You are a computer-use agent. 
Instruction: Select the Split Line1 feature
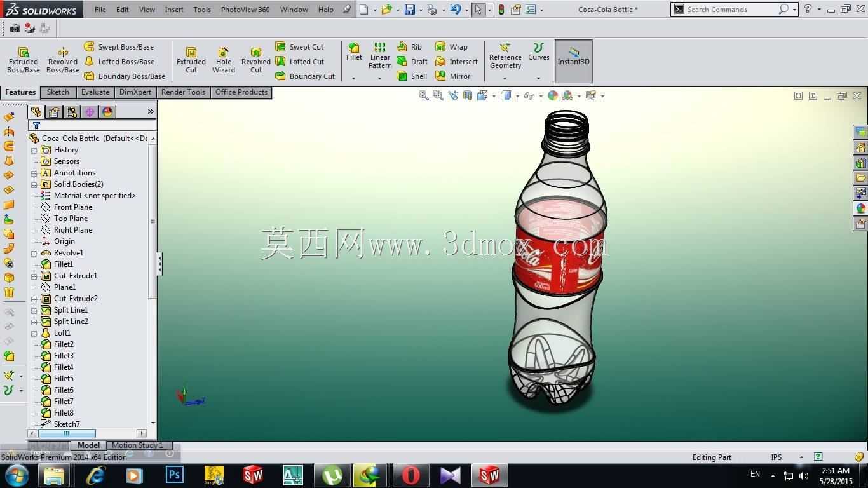tap(71, 310)
